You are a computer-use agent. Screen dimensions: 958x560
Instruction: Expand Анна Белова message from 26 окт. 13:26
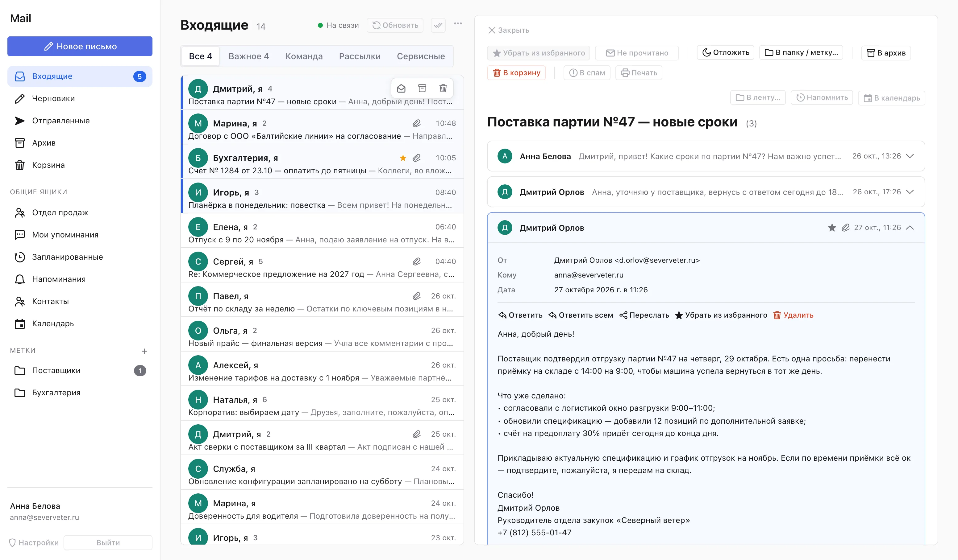tap(706, 156)
